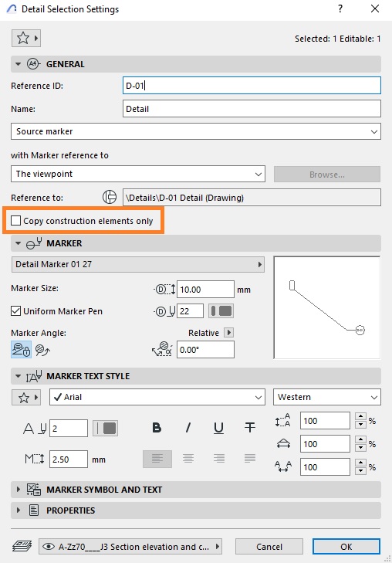The width and height of the screenshot is (392, 563).
Task: Open text pen 2 color swatch
Action: coord(105,428)
